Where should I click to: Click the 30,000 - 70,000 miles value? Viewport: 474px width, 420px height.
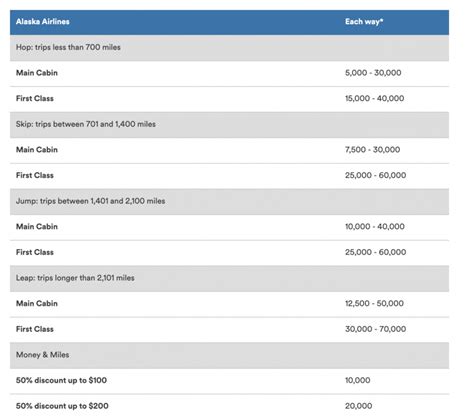(x=375, y=329)
